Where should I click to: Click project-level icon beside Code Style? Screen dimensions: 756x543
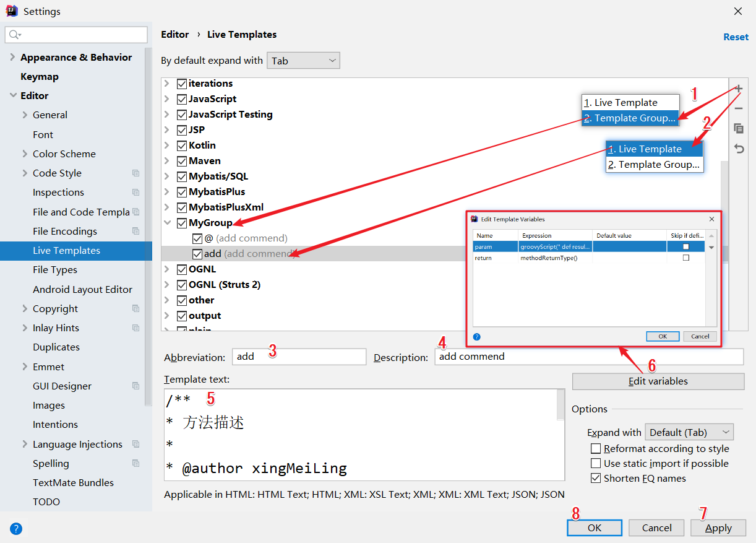click(135, 173)
